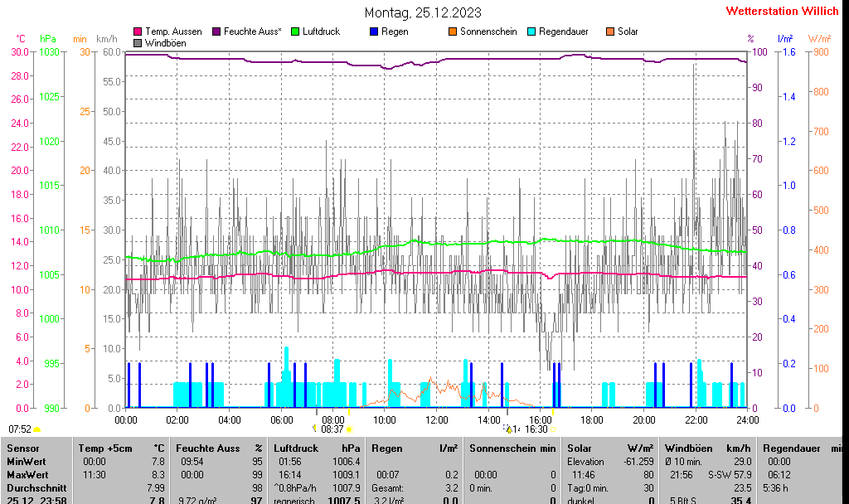
Task: Click the 'Luftdruck' legend label
Action: [x=321, y=32]
